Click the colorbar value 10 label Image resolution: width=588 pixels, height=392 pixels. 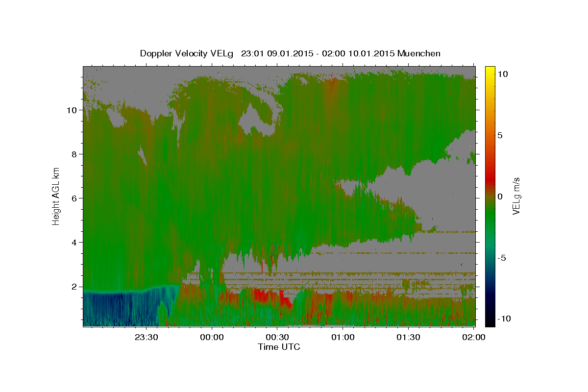pos(502,74)
